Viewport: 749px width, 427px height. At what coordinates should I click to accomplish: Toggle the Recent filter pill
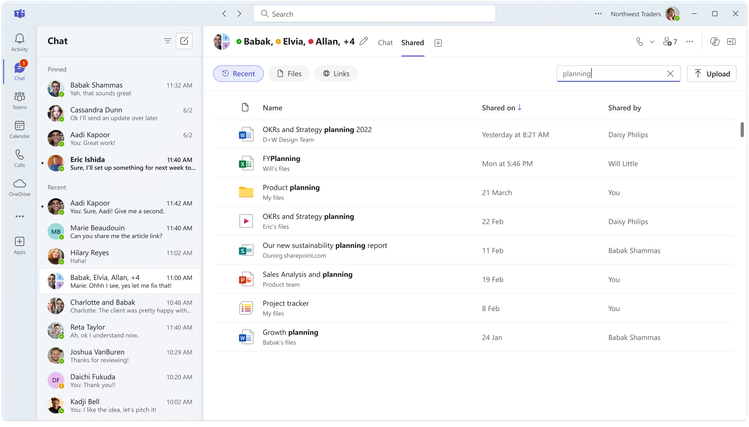[x=238, y=74]
